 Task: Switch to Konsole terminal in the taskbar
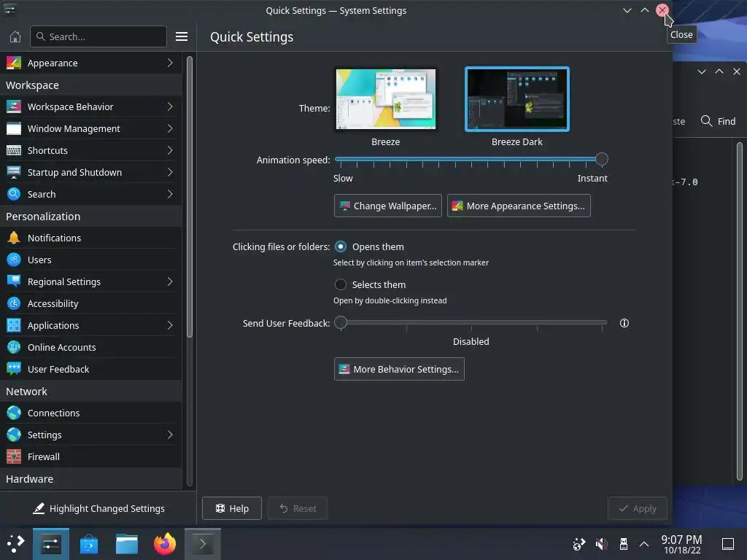203,544
